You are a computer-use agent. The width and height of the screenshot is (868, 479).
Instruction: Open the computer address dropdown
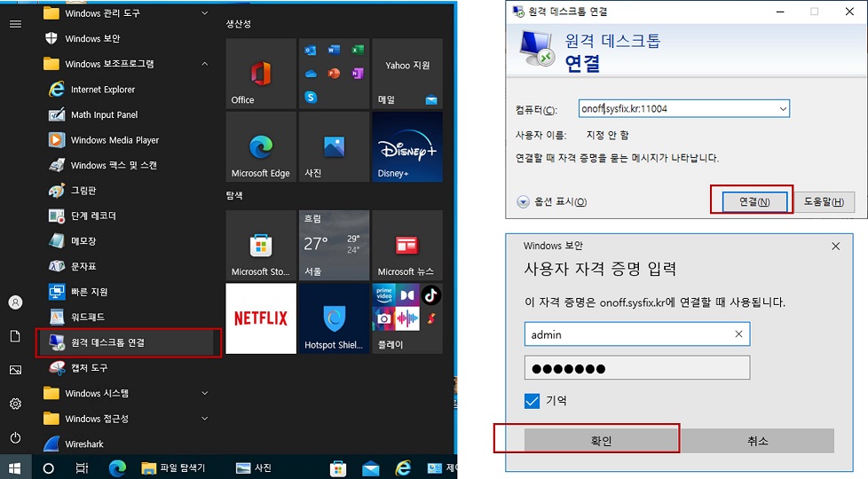[782, 109]
